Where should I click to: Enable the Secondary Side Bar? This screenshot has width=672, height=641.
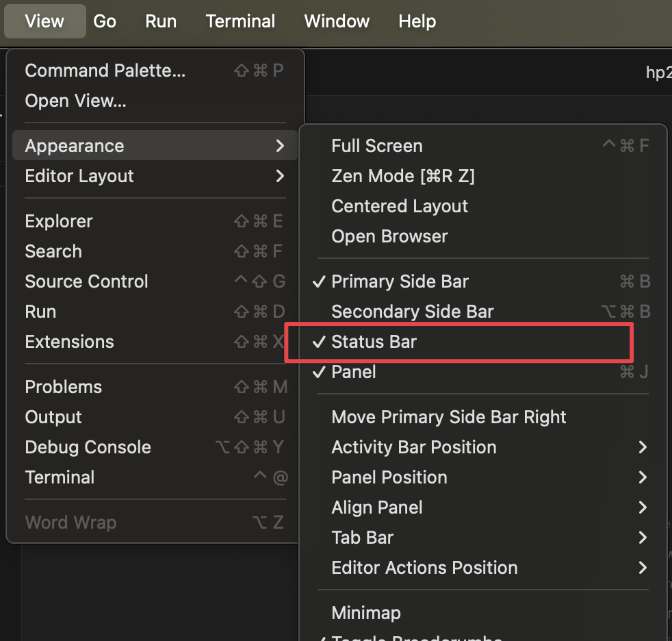412,312
